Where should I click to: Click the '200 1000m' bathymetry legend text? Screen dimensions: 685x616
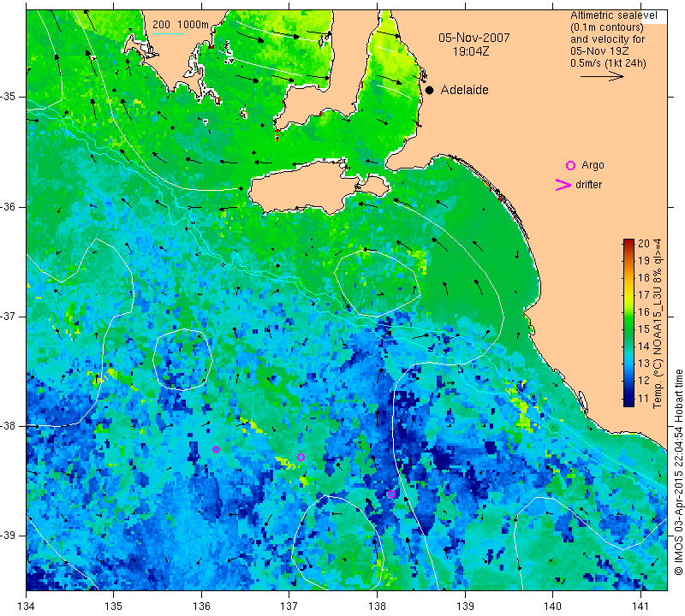[181, 25]
